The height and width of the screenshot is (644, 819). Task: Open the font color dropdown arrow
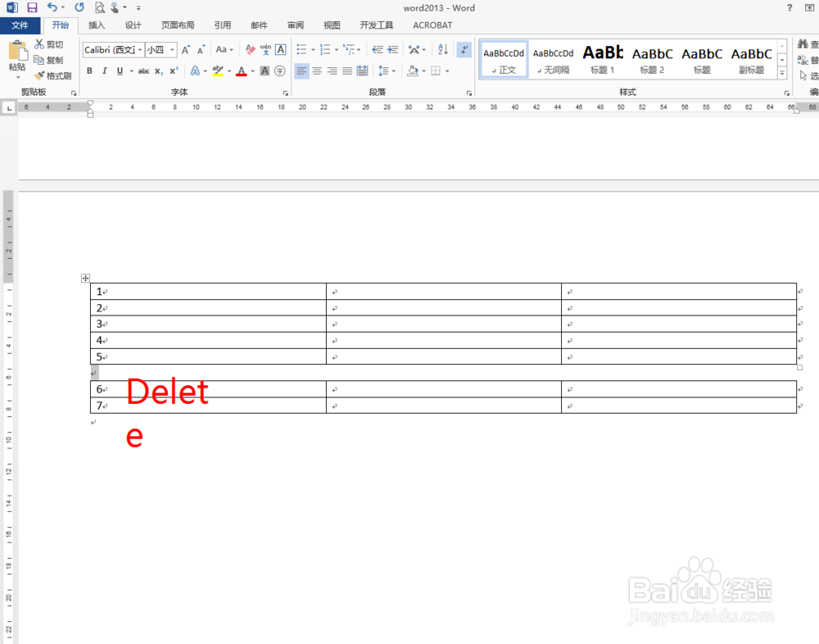[x=253, y=70]
